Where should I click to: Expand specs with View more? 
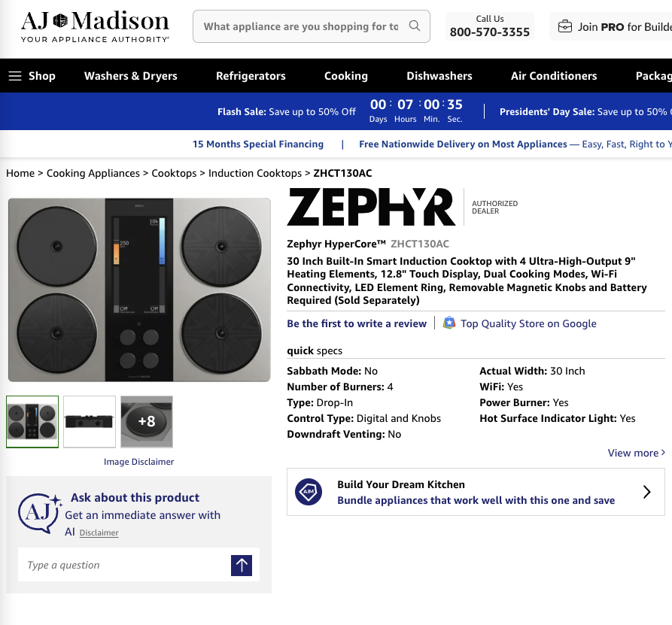[637, 453]
